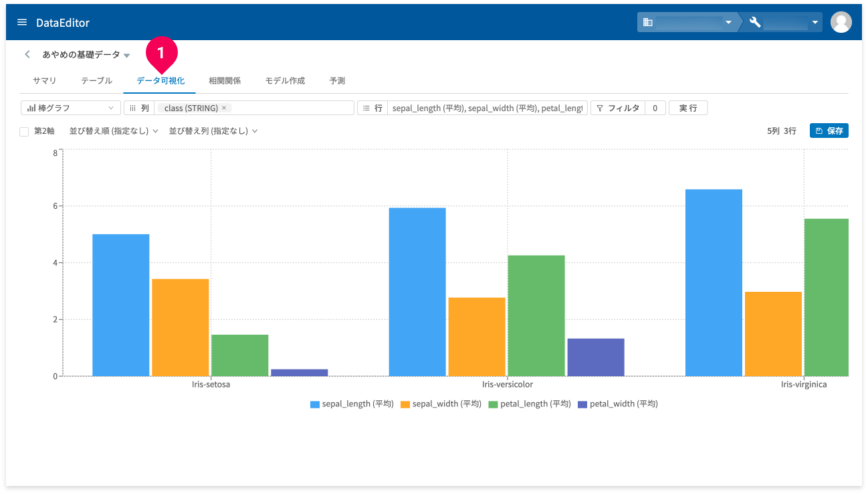Click the filter count 0 badge
Screen dimensions: 868x494
(x=655, y=108)
